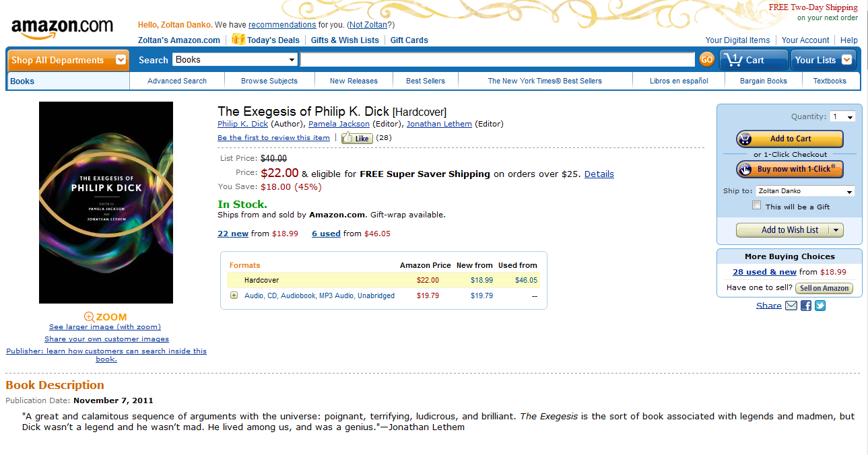
Task: Open Your Account link
Action: [x=805, y=40]
